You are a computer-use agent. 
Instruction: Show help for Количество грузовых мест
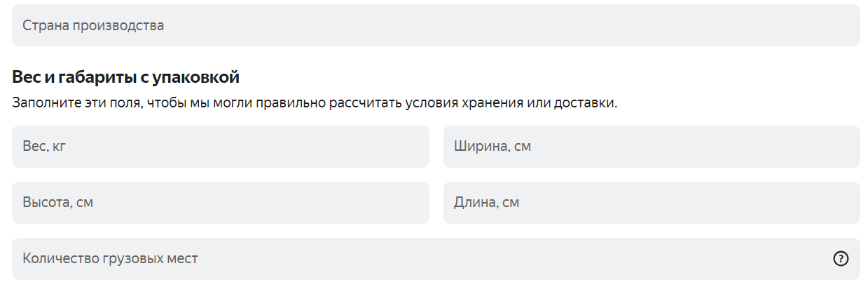click(x=840, y=259)
